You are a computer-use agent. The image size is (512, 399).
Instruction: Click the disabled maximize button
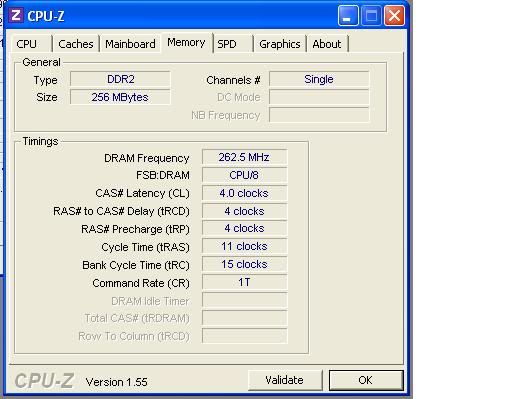tap(371, 16)
